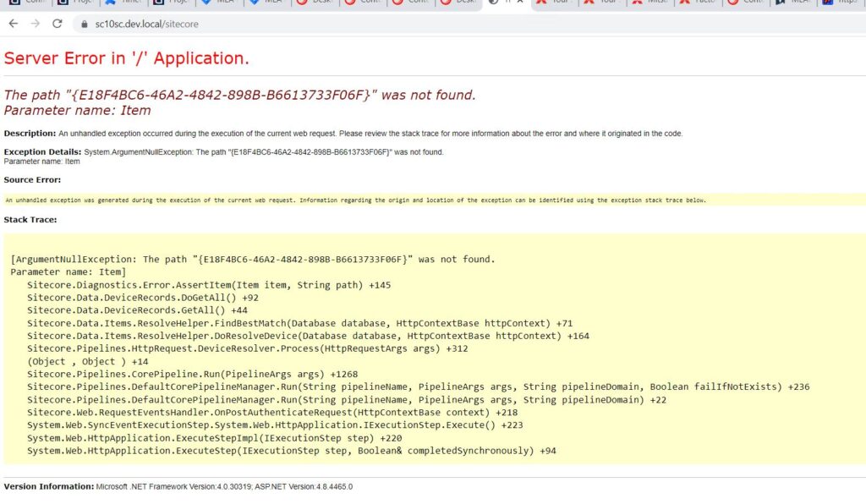This screenshot has width=866, height=504.
Task: Click the 'Description:' label
Action: (30, 133)
